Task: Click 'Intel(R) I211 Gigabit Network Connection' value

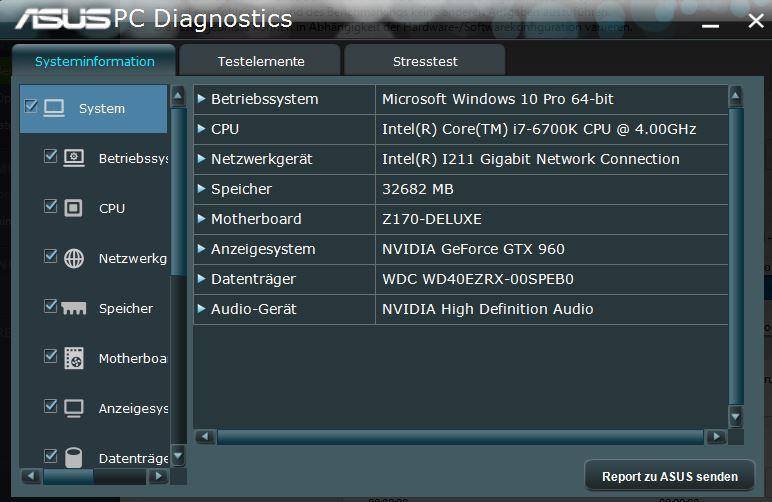Action: (x=531, y=159)
